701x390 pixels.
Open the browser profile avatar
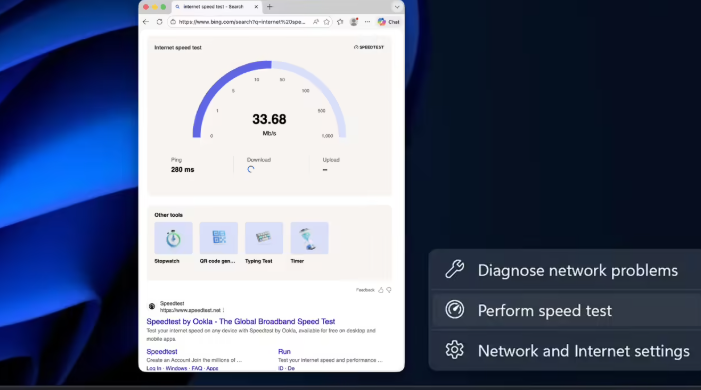[x=354, y=21]
